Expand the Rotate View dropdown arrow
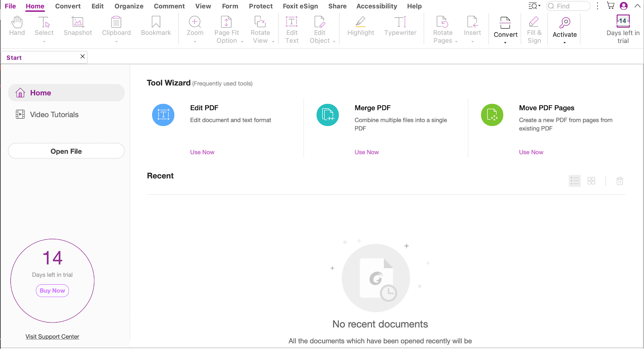The width and height of the screenshot is (644, 349). point(273,41)
